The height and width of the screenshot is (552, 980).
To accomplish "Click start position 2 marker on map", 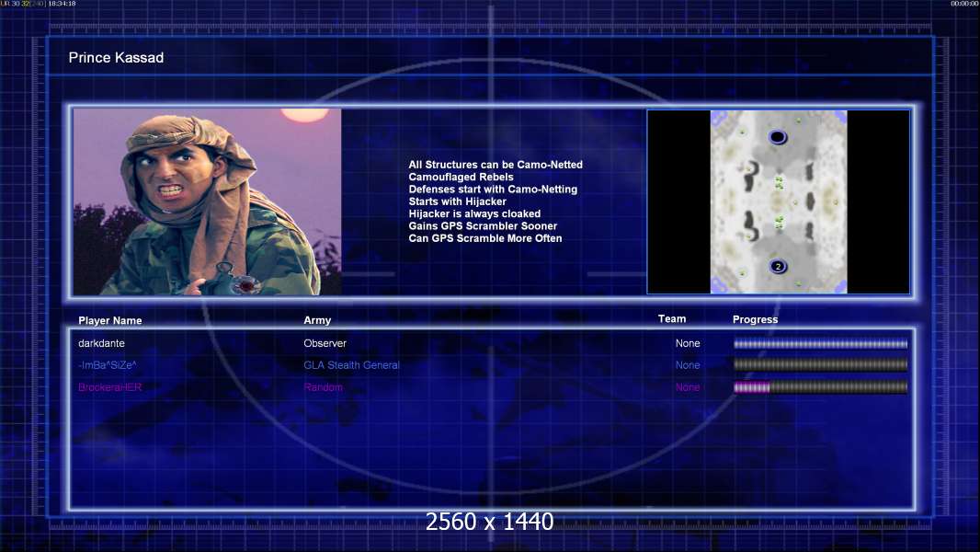I will click(778, 266).
